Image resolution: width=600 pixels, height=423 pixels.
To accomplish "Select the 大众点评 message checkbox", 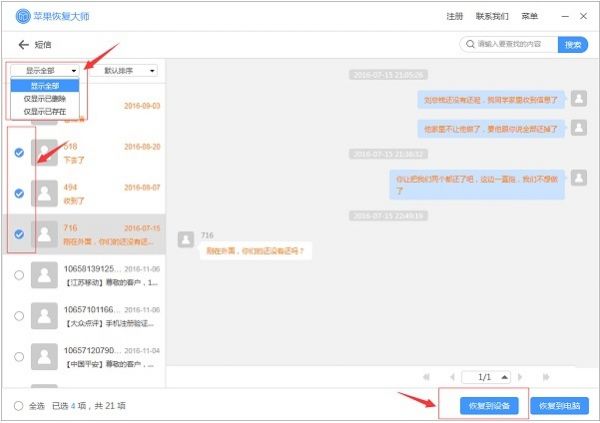I will tap(19, 316).
